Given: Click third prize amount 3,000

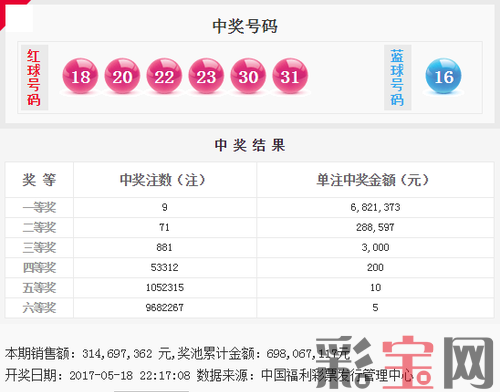Looking at the screenshot, I should tap(375, 247).
